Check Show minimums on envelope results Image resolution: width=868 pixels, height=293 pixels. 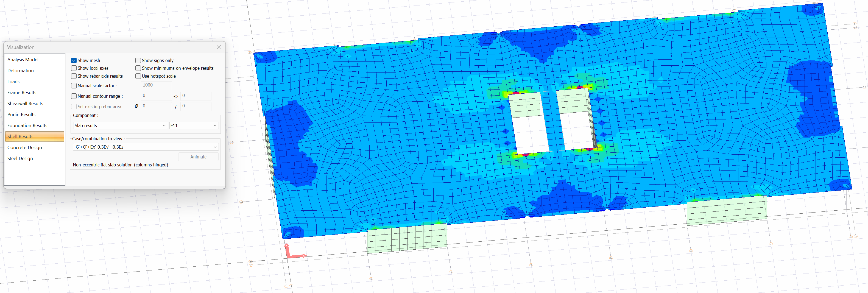pos(138,68)
